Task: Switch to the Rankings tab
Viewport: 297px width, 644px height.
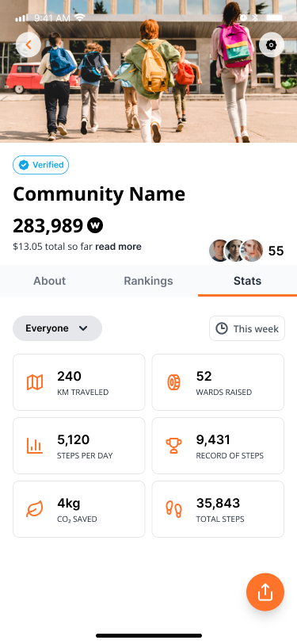Action: 149,281
